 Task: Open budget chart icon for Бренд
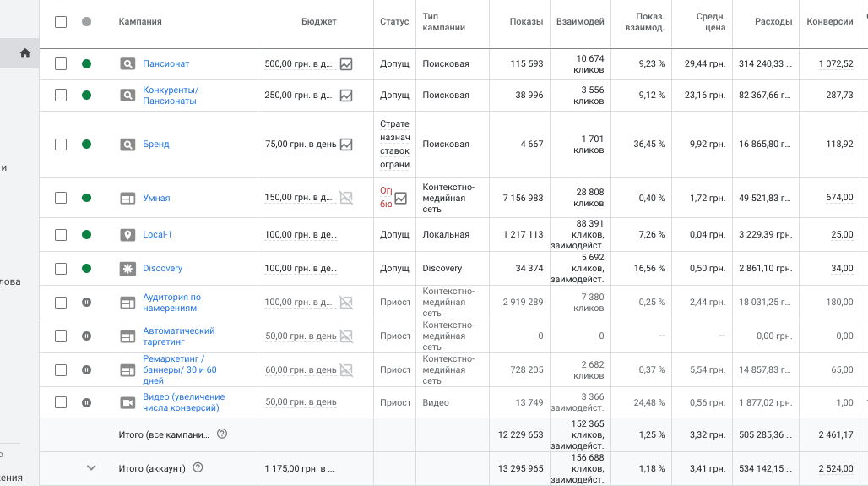346,145
